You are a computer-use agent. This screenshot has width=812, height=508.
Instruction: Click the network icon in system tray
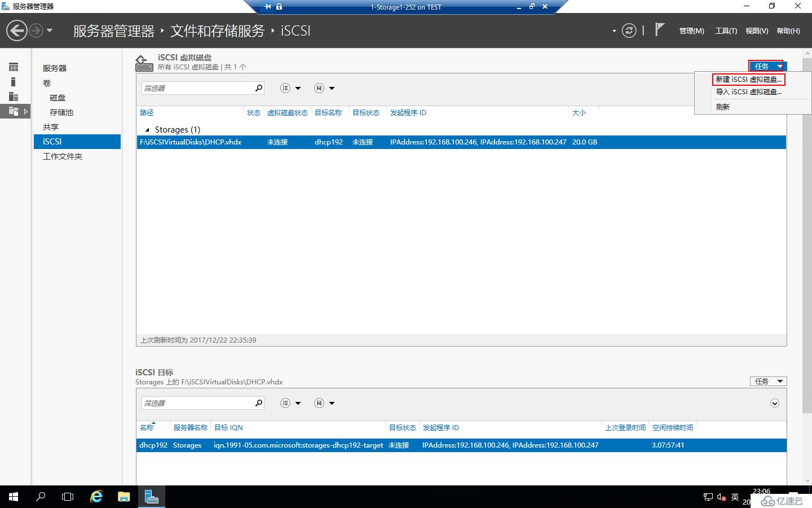(x=708, y=497)
